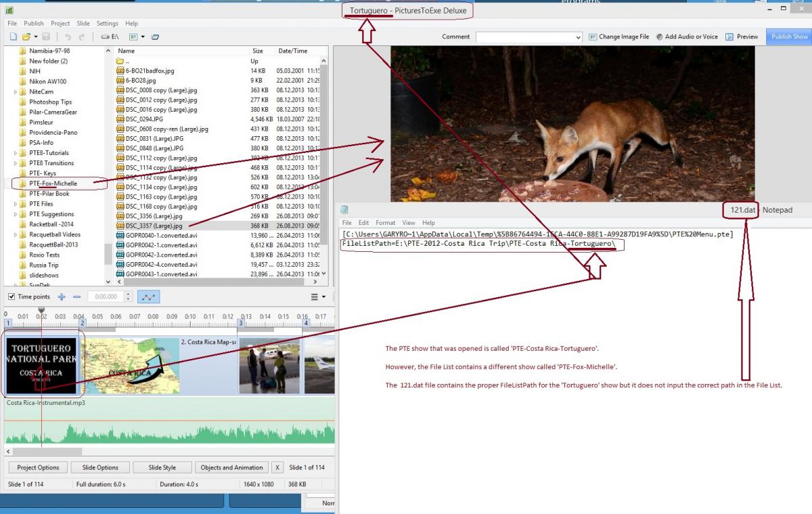Create a new project with the blank page icon
Screen dimensions: 812x514
tap(13, 37)
